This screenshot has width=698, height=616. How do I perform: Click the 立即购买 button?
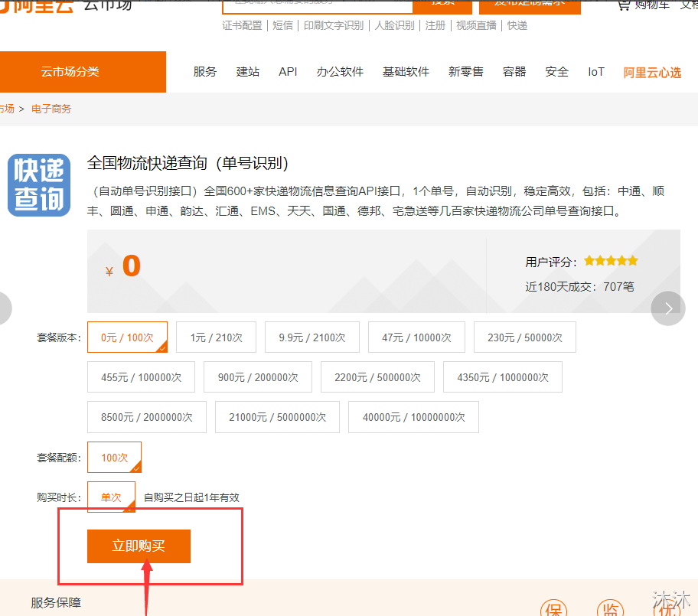click(139, 546)
